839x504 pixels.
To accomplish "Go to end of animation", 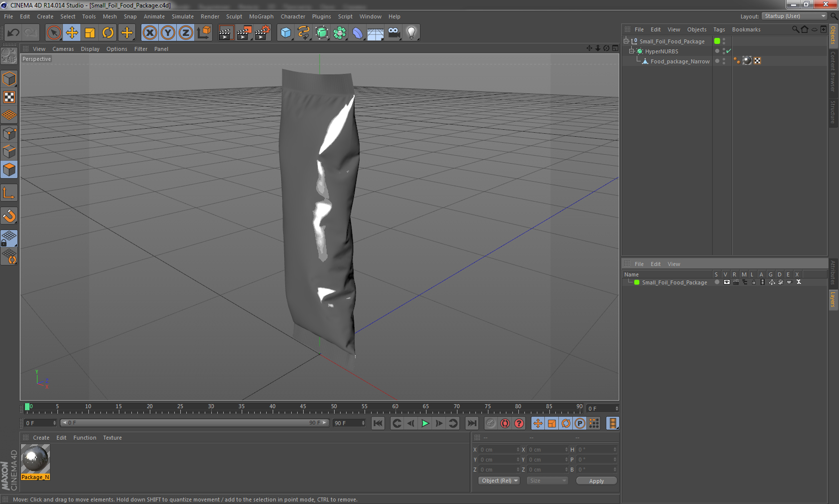I will pos(471,423).
